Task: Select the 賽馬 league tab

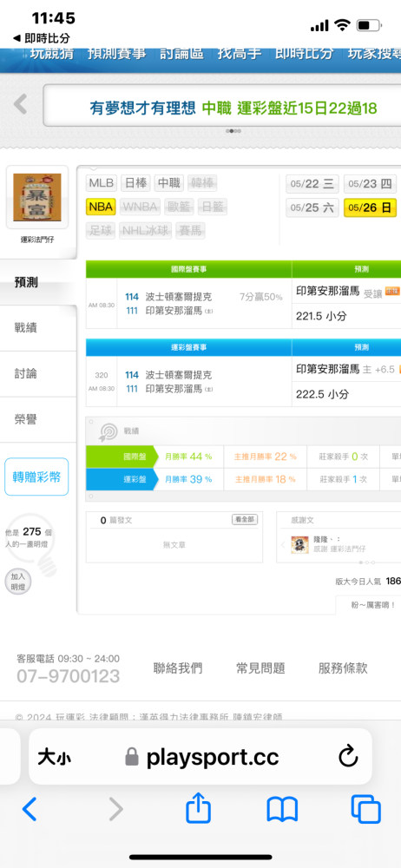Action: (190, 230)
